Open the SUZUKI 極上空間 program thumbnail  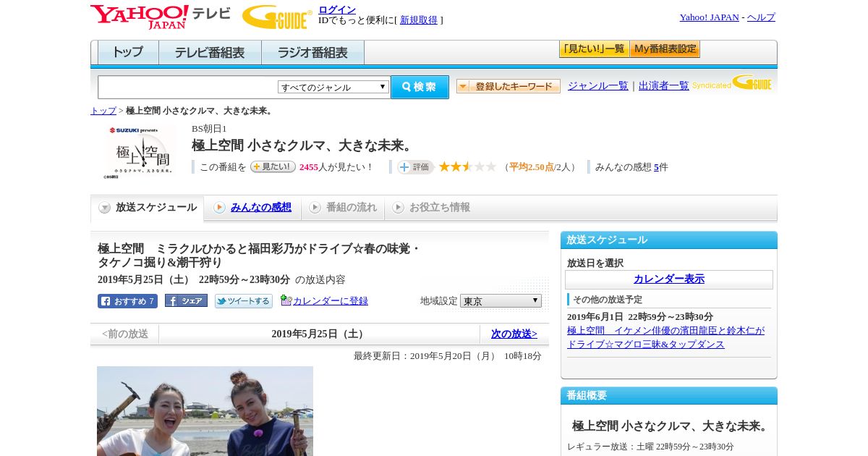(140, 153)
